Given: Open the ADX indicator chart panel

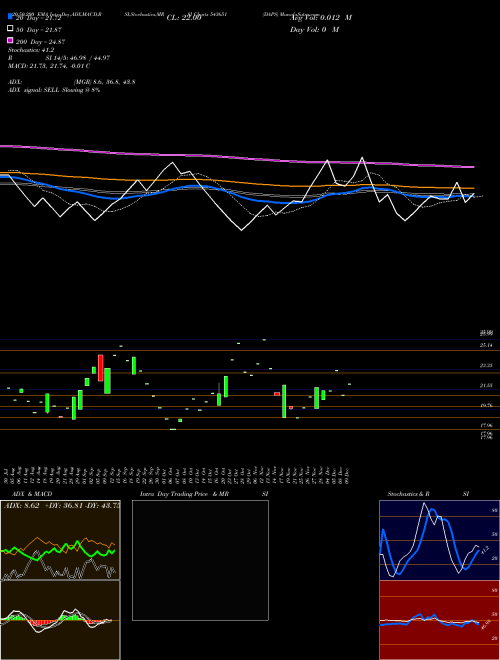Looking at the screenshot, I should 60,540.
